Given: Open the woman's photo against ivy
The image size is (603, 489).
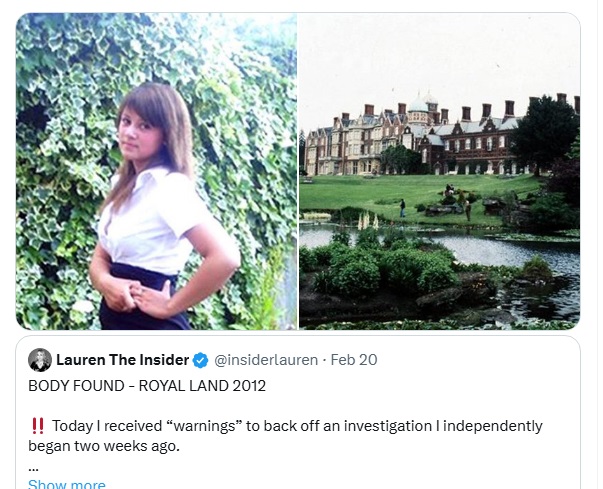Looking at the screenshot, I should tap(157, 171).
